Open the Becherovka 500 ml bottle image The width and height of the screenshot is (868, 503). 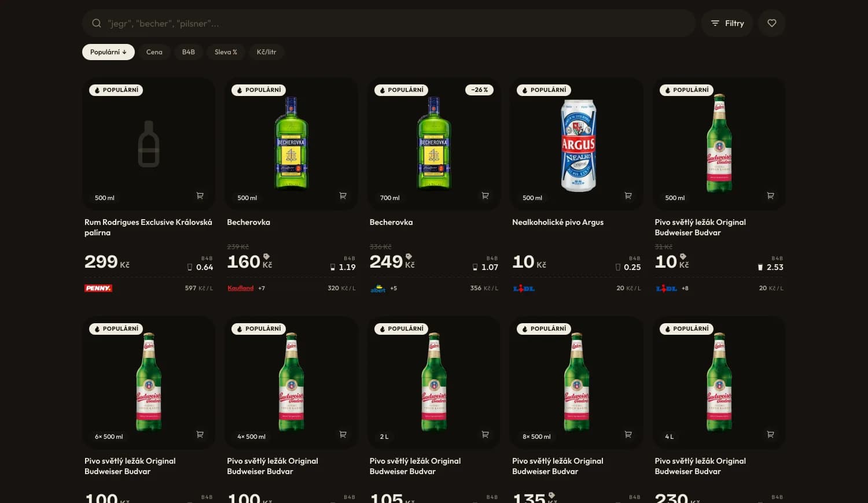tap(291, 142)
